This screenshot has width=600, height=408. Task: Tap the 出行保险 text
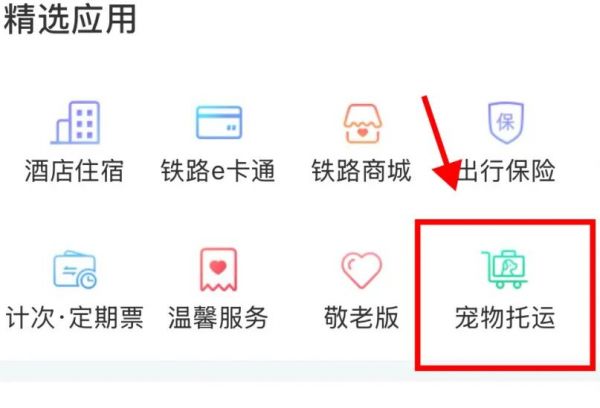[x=506, y=171]
